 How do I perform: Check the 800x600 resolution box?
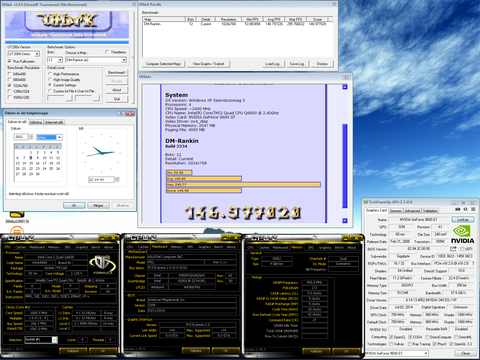click(10, 80)
